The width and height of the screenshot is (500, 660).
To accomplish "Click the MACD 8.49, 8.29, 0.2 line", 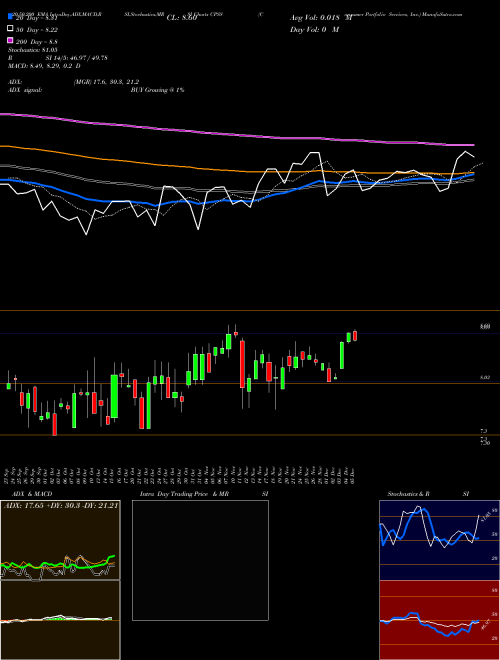I will (x=45, y=66).
